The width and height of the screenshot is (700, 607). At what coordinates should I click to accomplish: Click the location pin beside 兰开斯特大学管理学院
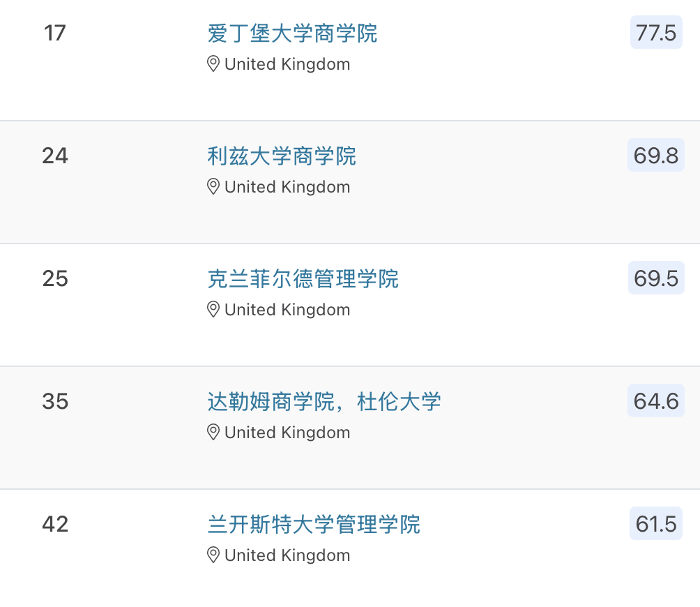[213, 555]
